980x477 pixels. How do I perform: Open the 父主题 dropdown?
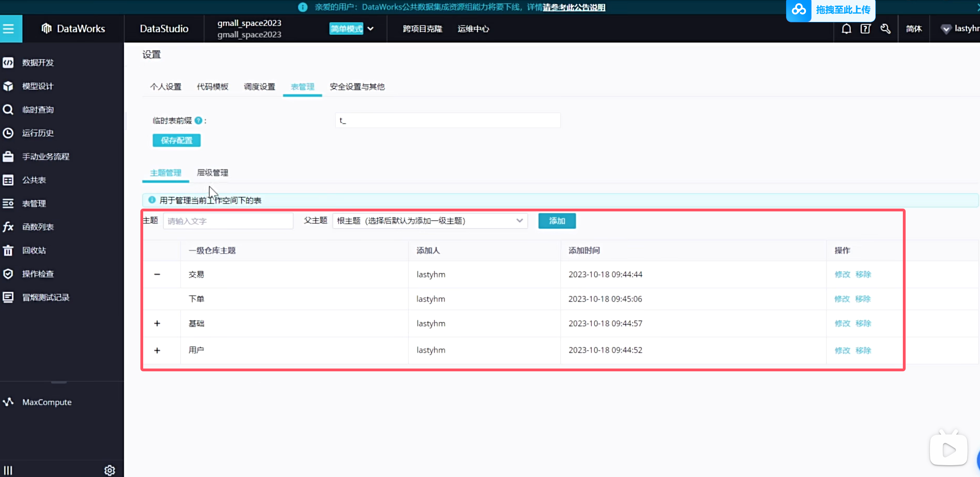coord(430,221)
